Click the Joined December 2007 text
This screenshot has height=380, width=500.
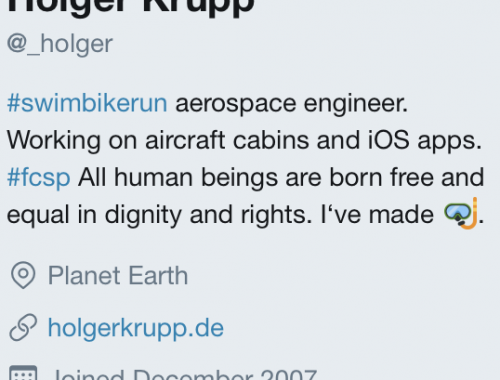click(x=185, y=374)
